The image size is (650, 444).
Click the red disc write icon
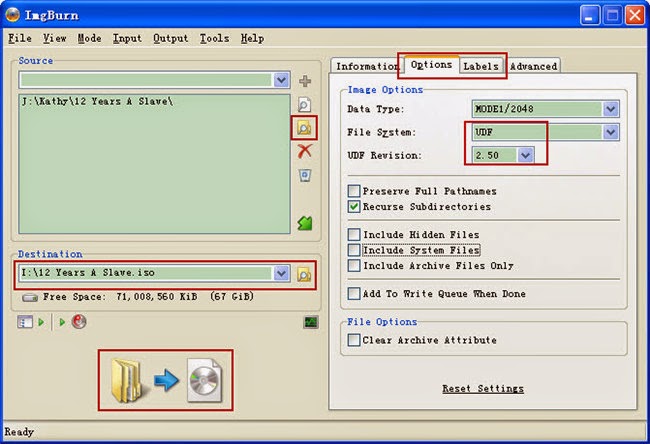79,321
